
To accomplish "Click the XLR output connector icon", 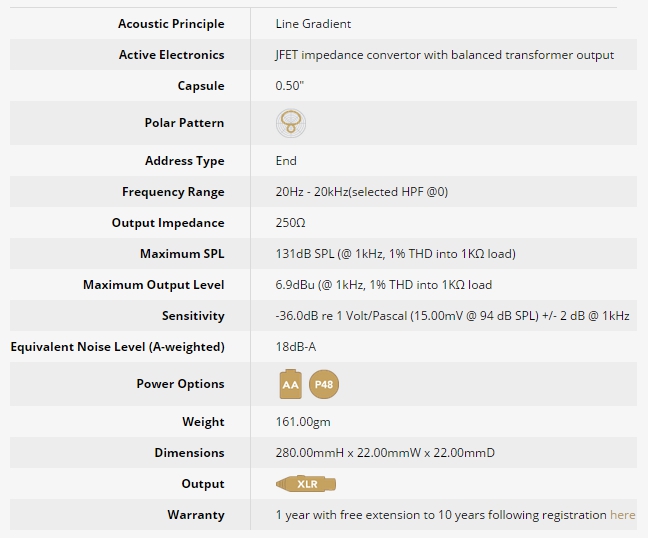I will point(306,483).
